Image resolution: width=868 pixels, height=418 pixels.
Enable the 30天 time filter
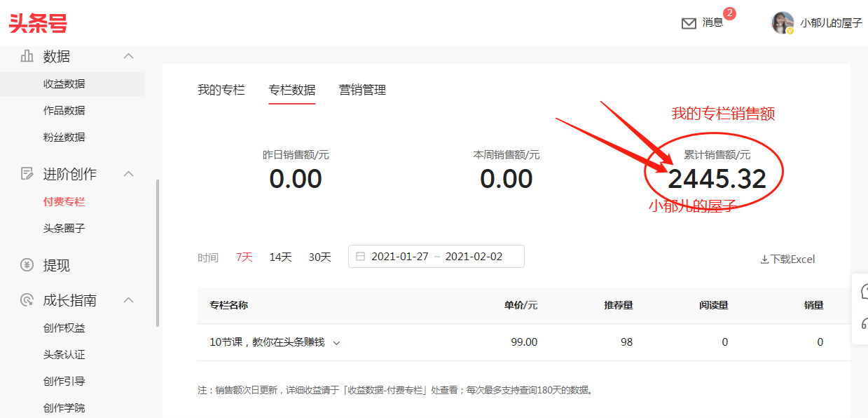point(319,257)
